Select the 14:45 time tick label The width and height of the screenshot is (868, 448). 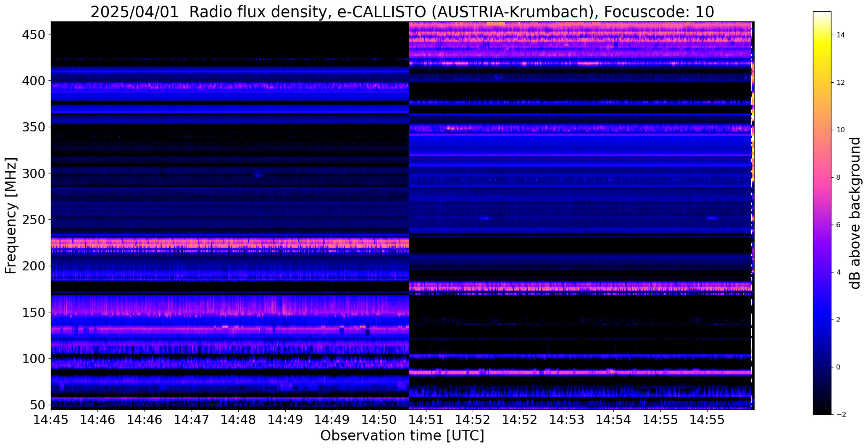pos(51,419)
